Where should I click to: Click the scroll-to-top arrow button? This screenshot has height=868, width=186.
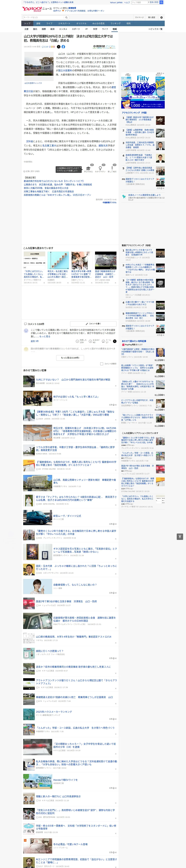pyautogui.click(x=180, y=537)
